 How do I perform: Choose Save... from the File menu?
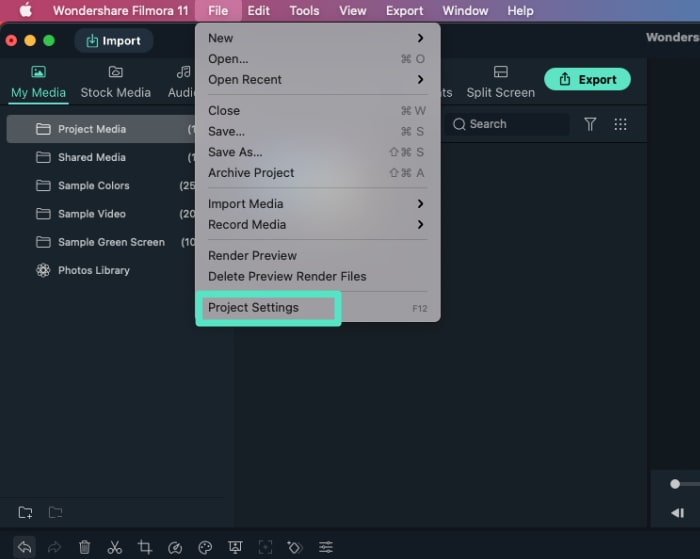[x=317, y=131]
